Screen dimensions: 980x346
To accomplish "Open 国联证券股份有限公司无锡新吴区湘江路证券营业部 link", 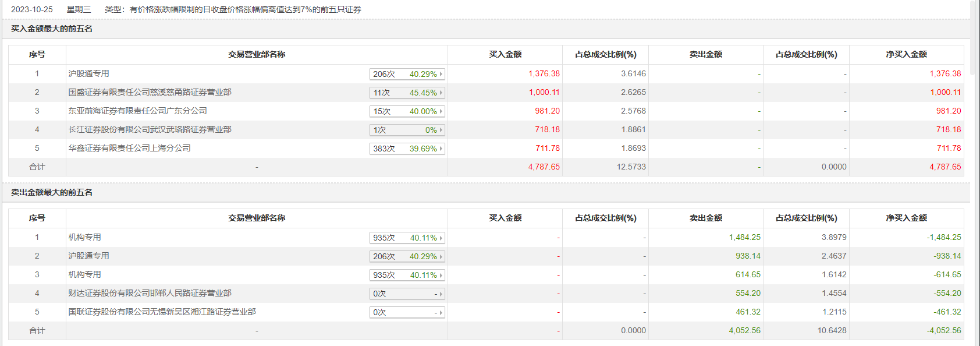I will click(x=162, y=312).
